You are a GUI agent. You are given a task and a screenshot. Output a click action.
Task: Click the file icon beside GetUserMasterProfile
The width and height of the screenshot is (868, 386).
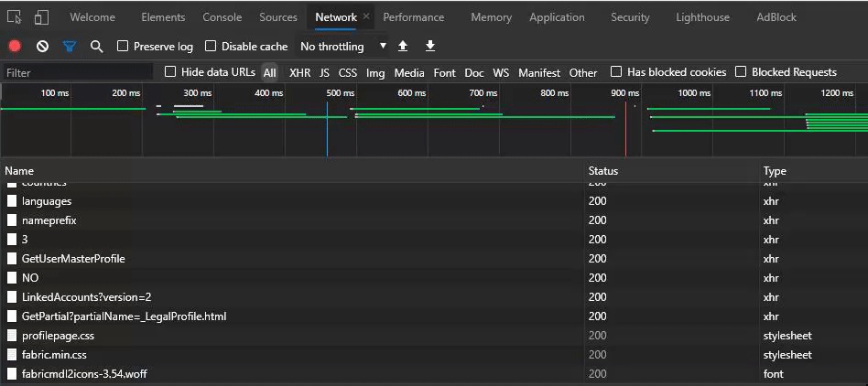[12, 259]
